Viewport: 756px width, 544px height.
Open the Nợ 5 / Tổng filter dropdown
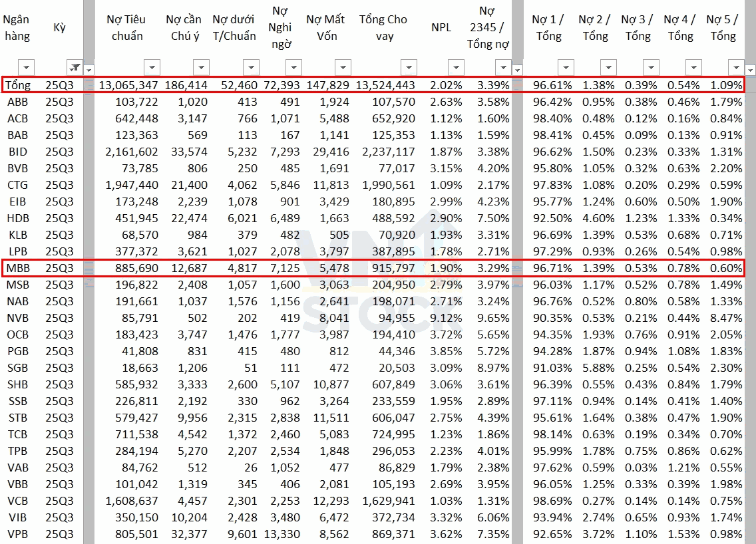[x=735, y=67]
